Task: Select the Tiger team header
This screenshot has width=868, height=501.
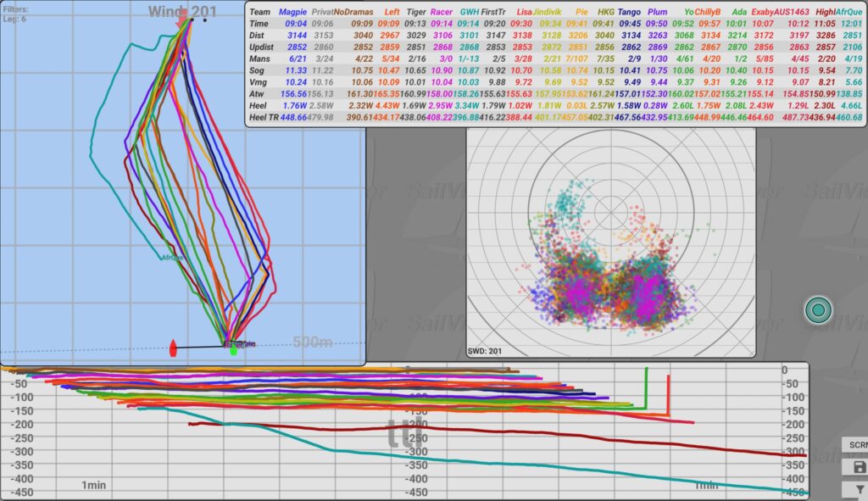Action: click(415, 12)
